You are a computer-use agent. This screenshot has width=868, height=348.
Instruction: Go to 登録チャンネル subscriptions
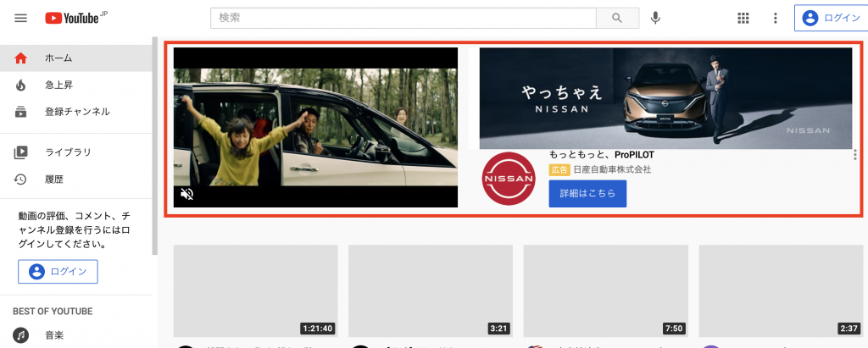(75, 112)
